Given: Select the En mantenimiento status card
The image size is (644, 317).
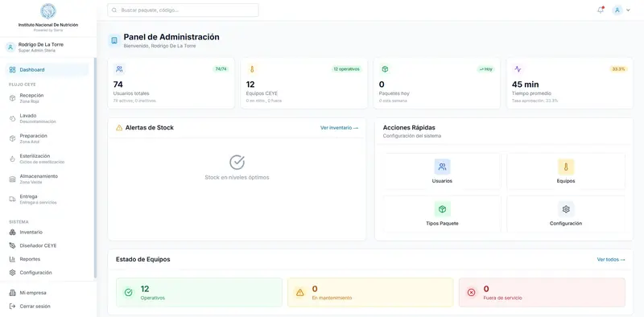Looking at the screenshot, I should (x=370, y=292).
